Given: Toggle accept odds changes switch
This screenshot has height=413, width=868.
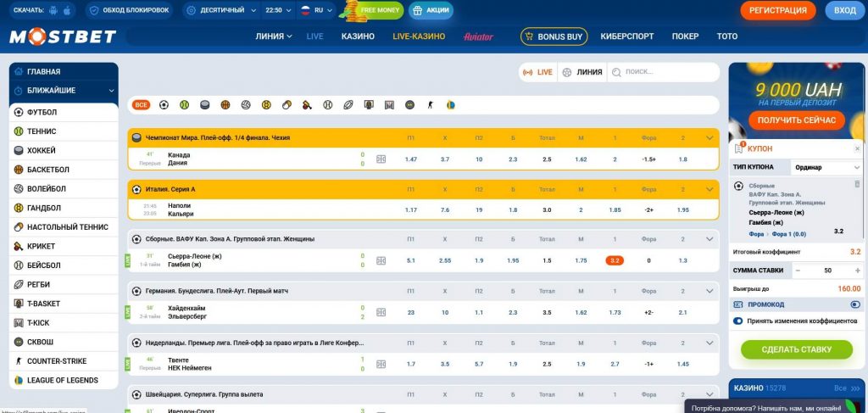Looking at the screenshot, I should [x=737, y=321].
